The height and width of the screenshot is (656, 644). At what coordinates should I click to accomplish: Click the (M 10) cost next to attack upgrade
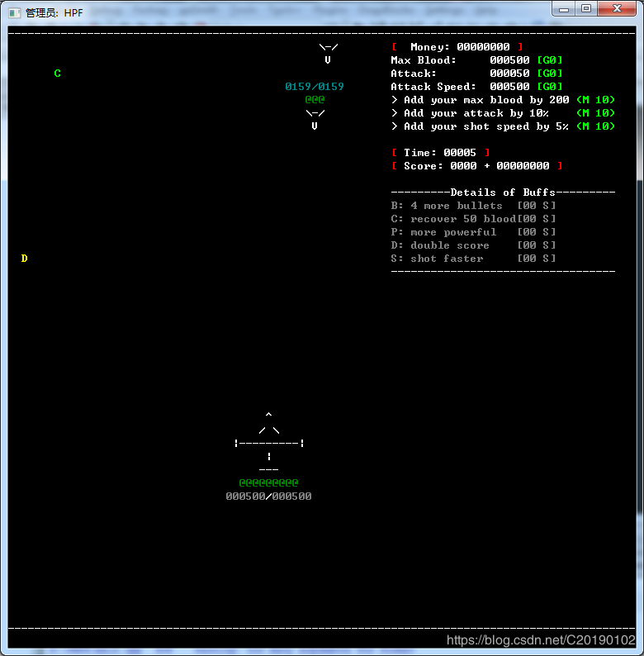596,113
